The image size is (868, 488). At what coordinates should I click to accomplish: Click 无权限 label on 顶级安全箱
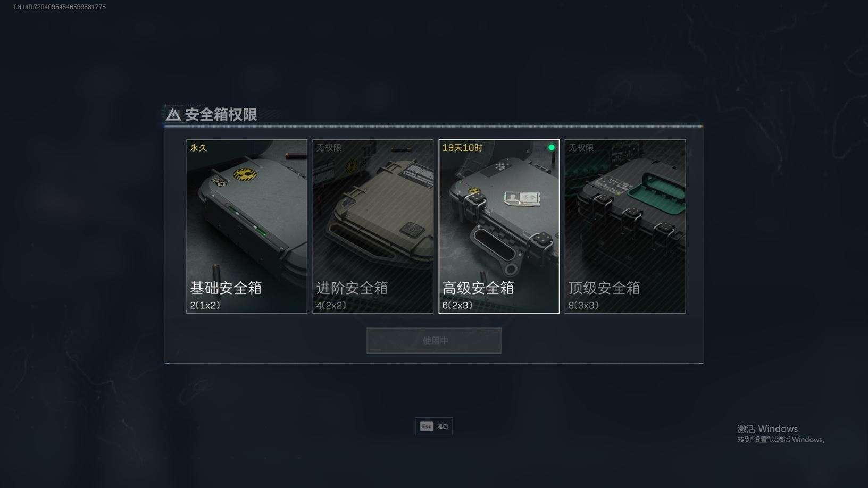click(581, 147)
